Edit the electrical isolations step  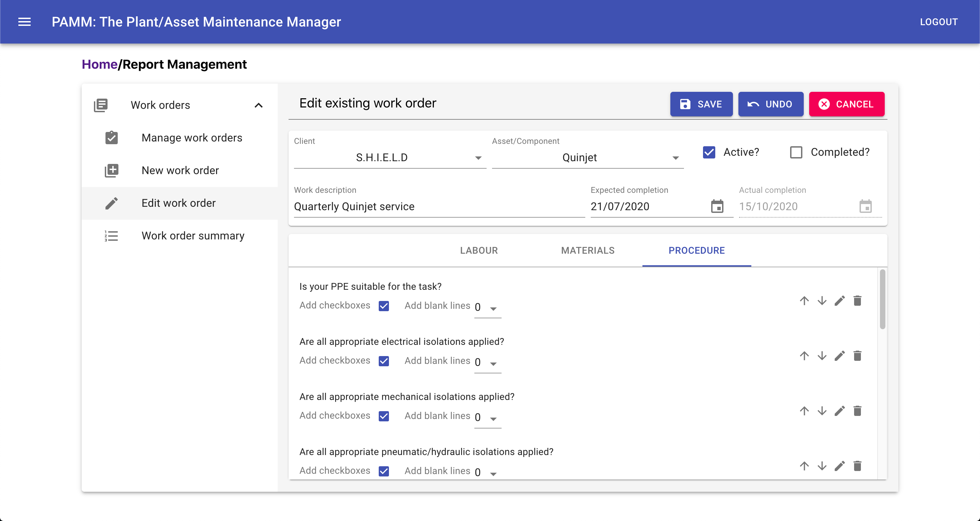(839, 356)
